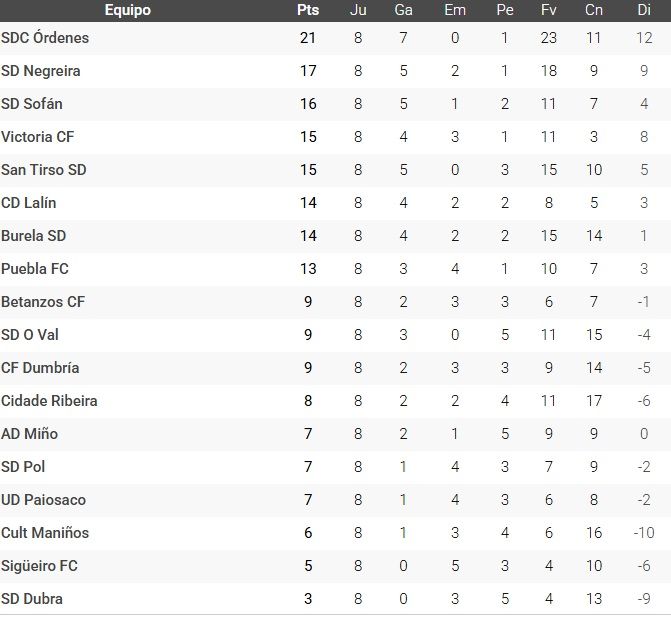The width and height of the screenshot is (671, 619).
Task: Sort by Fv column header
Action: [549, 10]
